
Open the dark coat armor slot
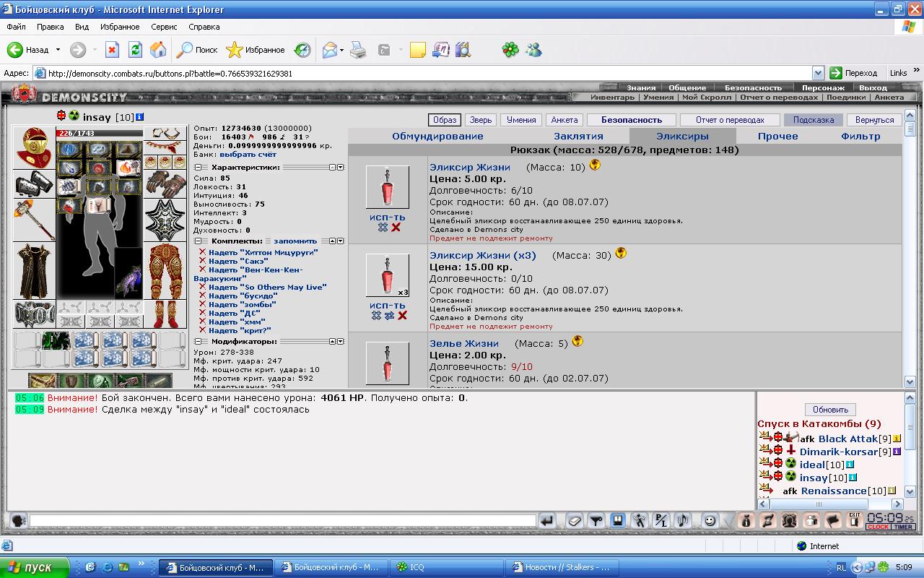[x=34, y=271]
